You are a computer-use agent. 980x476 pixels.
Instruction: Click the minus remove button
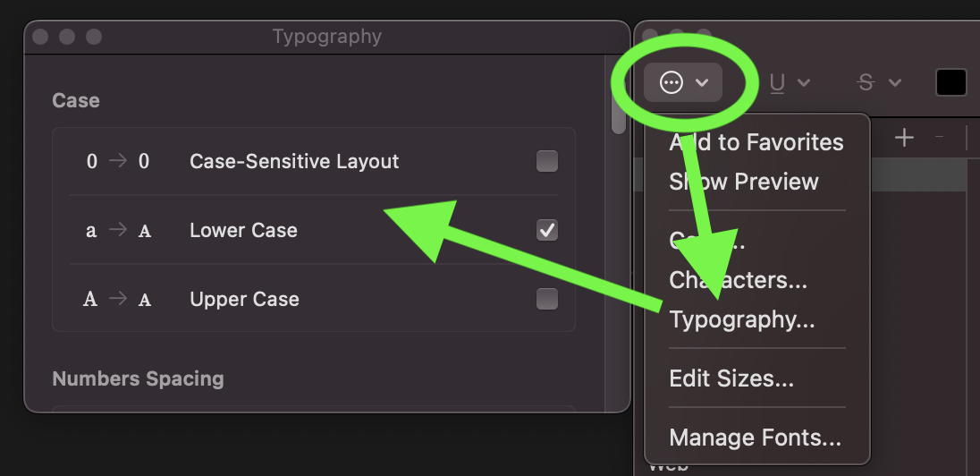tap(939, 137)
